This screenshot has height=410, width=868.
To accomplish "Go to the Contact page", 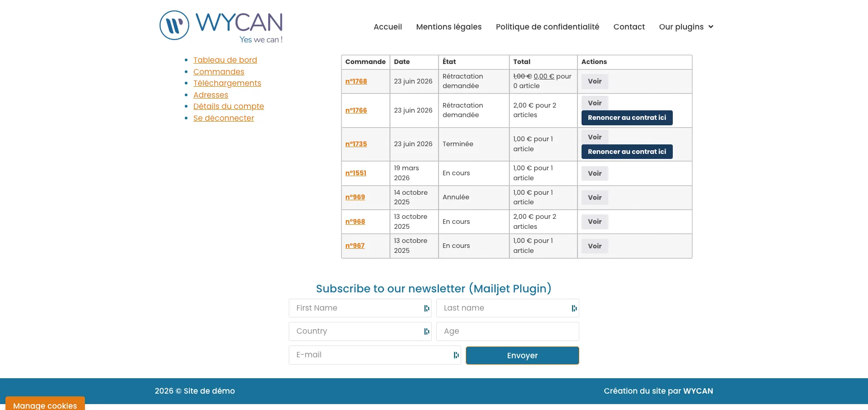I will click(629, 27).
